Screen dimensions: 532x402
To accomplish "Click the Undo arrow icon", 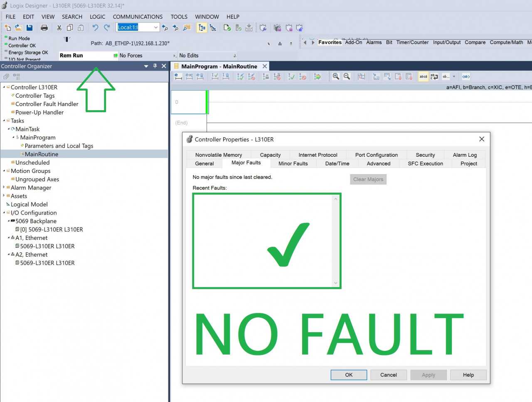I will [95, 27].
